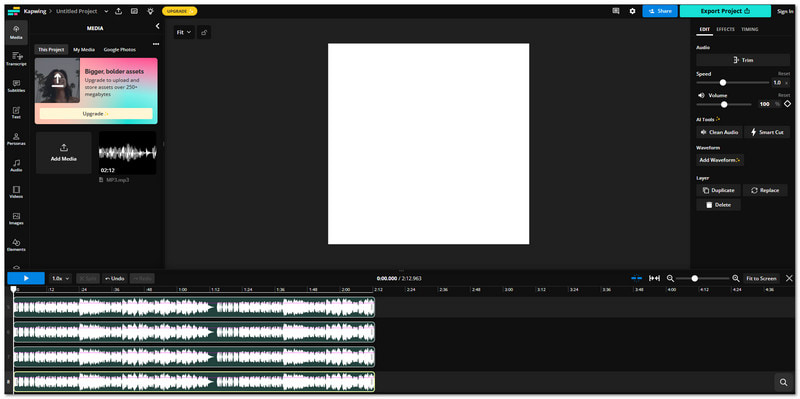Click the volume keyframe diamond icon

(787, 104)
